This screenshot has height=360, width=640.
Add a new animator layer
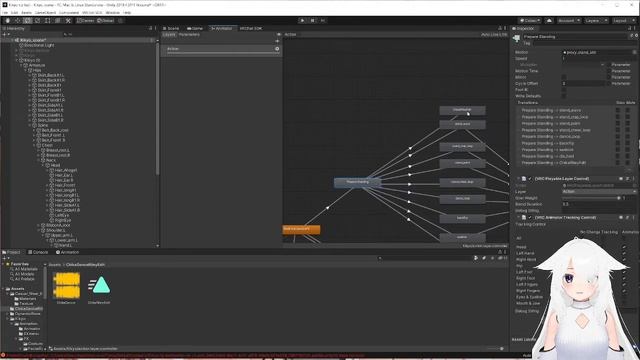277,41
